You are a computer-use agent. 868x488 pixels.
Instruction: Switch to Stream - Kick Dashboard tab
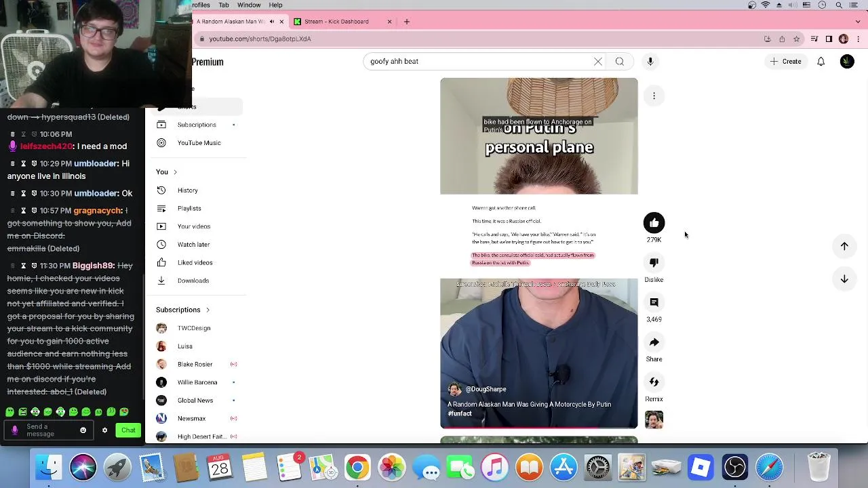coord(336,22)
